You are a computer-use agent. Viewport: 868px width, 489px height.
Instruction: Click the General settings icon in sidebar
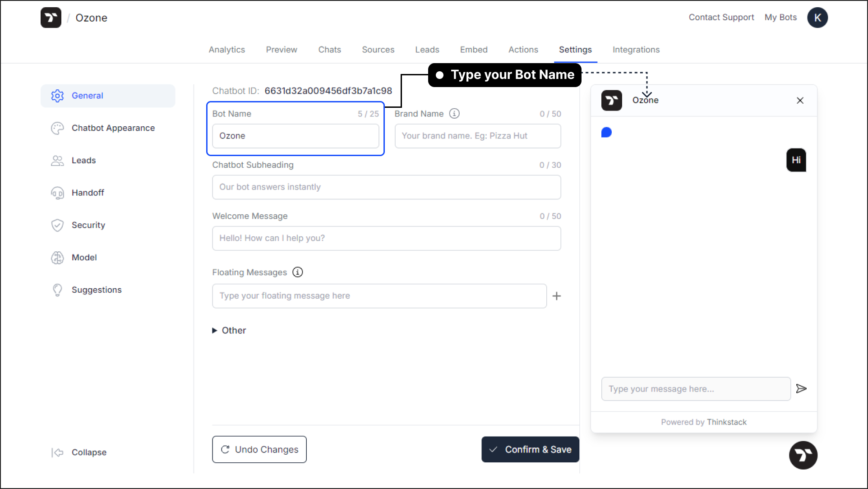(x=58, y=96)
